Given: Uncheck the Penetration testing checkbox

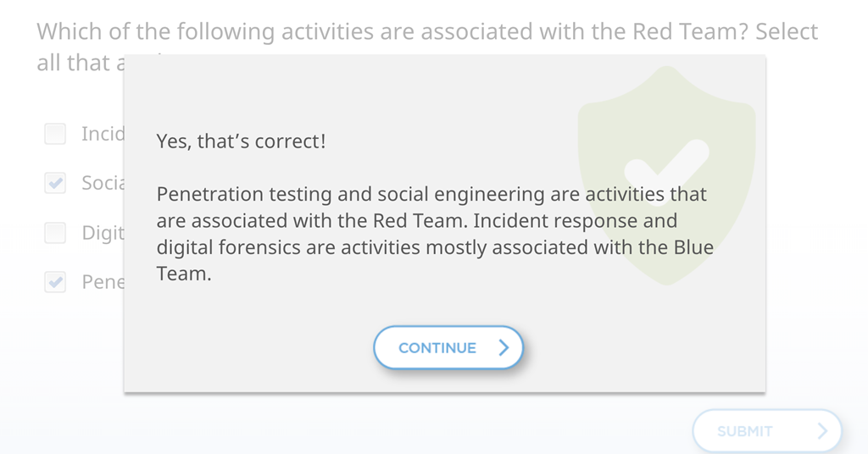Looking at the screenshot, I should tap(55, 282).
